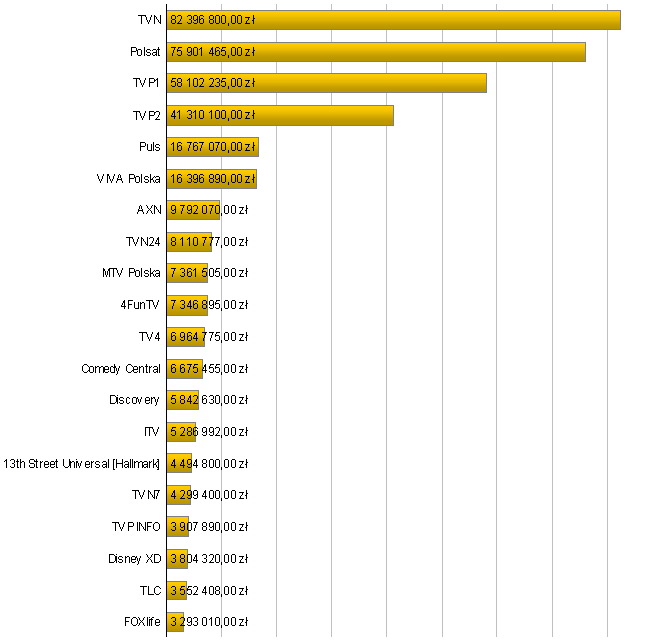Select the TVN24 axis label

coord(143,241)
